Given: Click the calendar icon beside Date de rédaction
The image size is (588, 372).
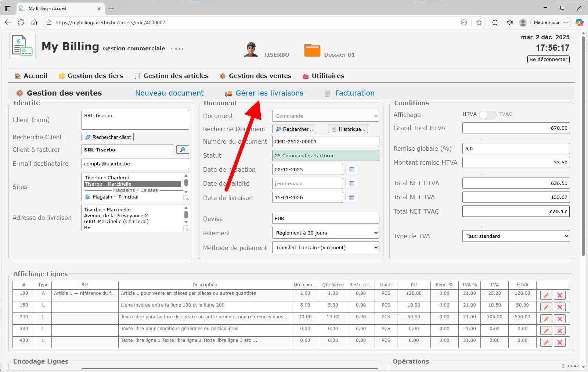Looking at the screenshot, I should click(351, 169).
